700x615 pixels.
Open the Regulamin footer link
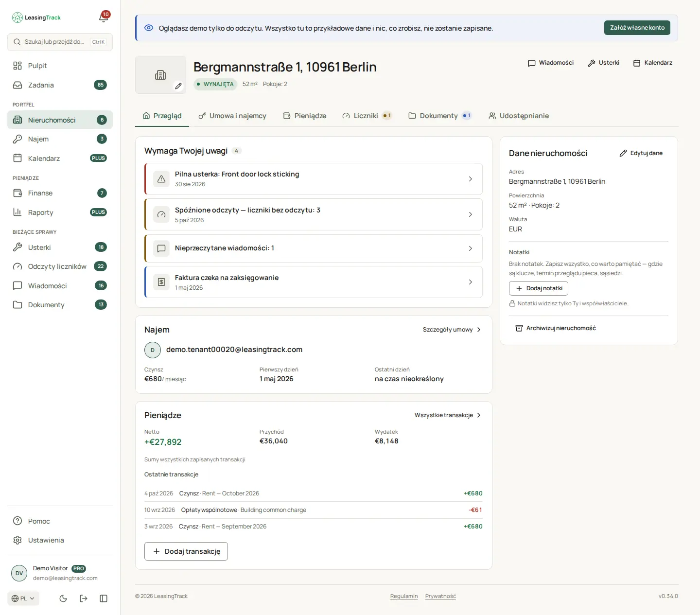click(x=404, y=596)
